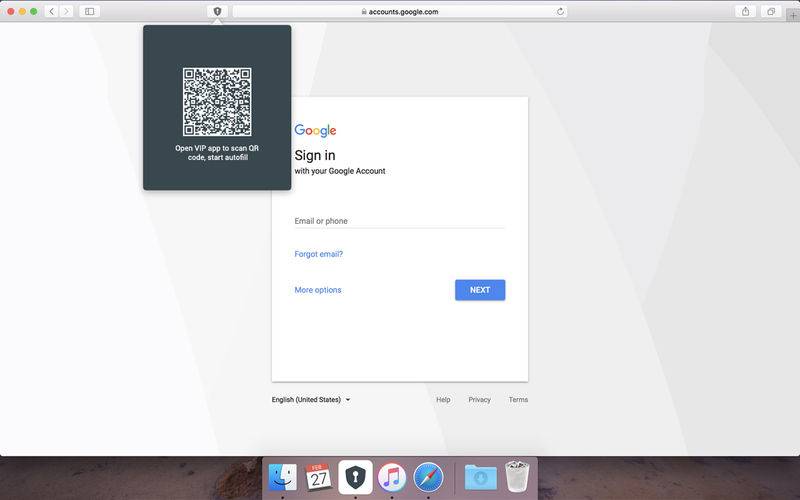
Task: Go back using Safari back arrow
Action: click(52, 11)
